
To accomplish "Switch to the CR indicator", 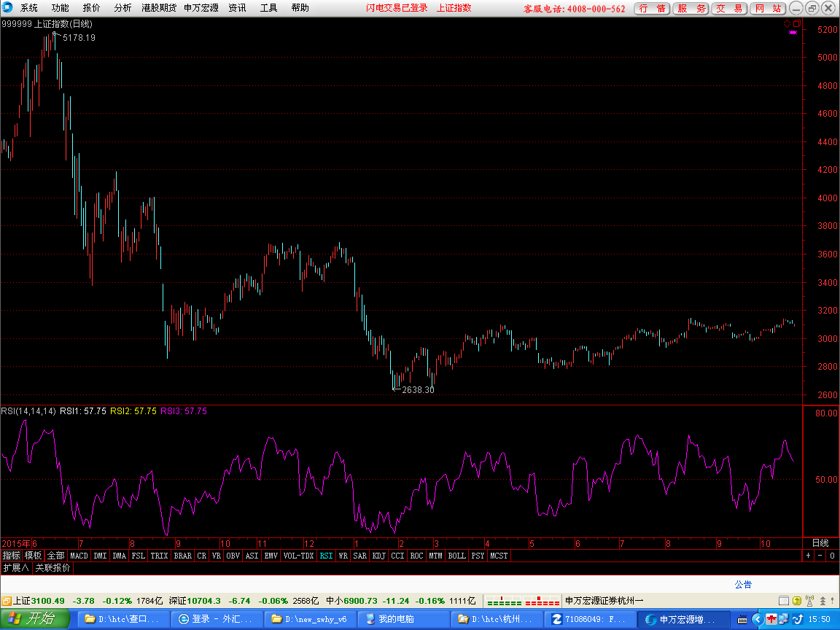I will click(x=201, y=556).
